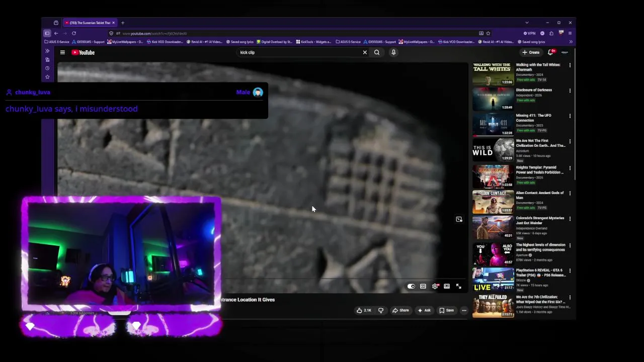Open the first ASUS E-Service bookmark
The height and width of the screenshot is (362, 644).
click(57, 42)
